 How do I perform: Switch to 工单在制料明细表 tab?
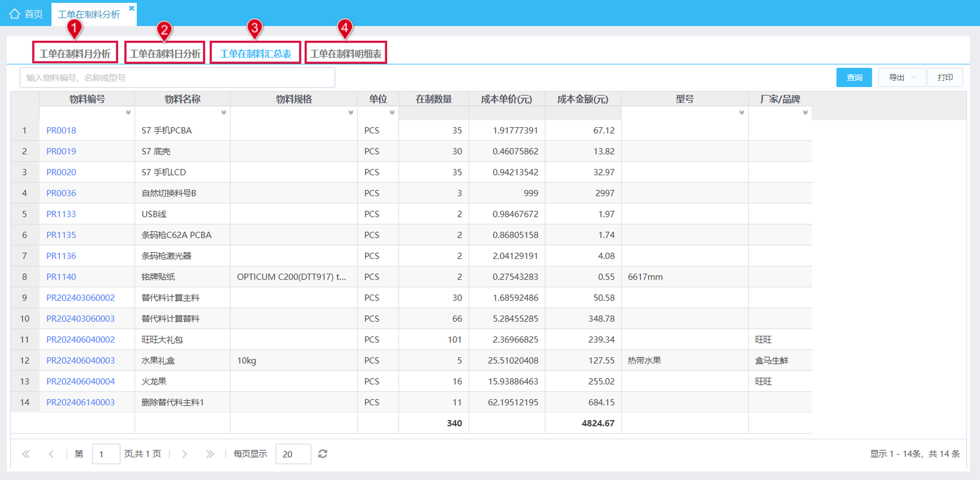pos(345,53)
